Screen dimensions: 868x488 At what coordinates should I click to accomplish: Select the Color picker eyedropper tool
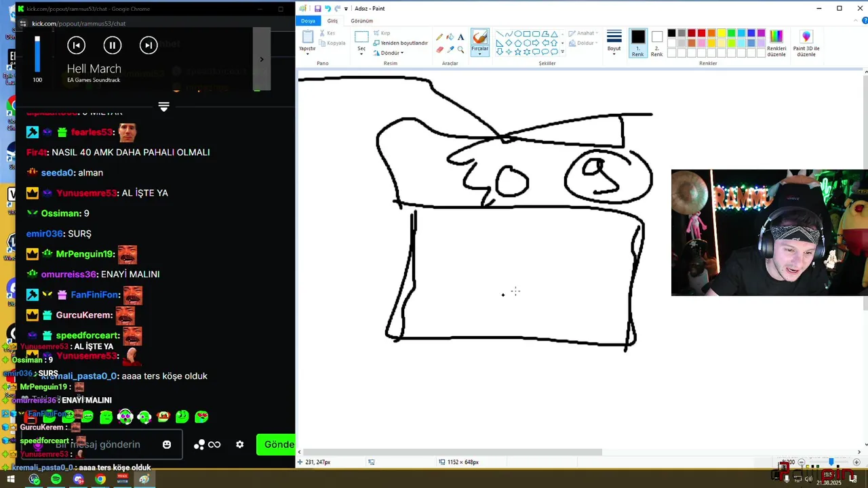point(450,49)
